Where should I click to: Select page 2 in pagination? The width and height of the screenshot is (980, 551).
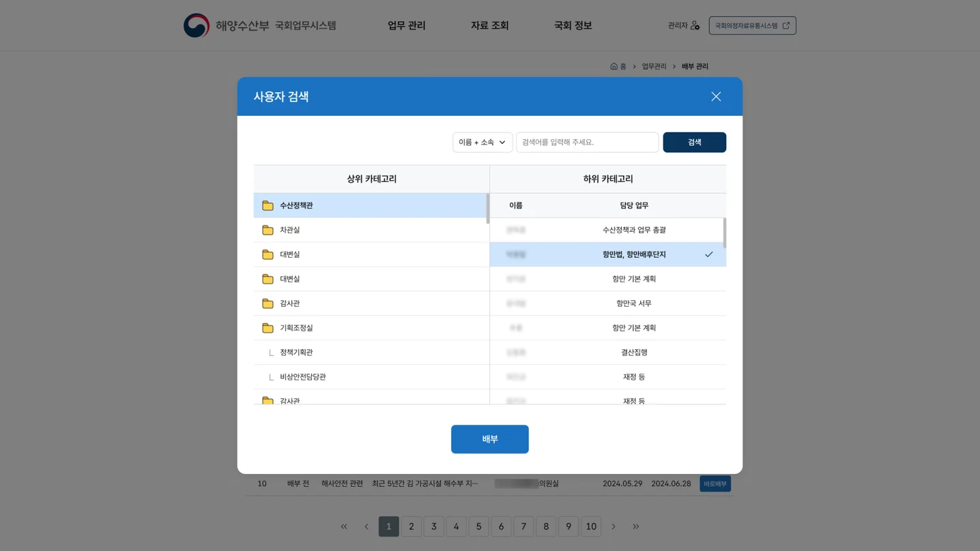tap(412, 526)
